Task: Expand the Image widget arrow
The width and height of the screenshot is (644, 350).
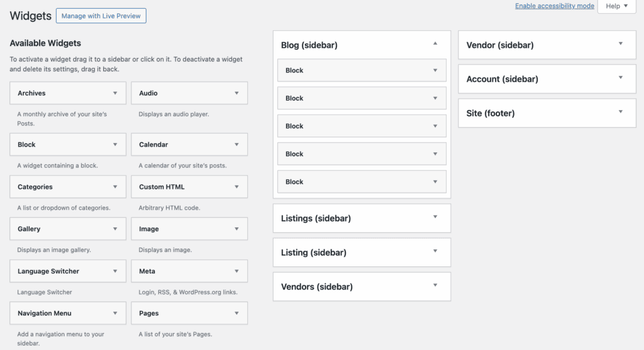Action: coord(236,229)
